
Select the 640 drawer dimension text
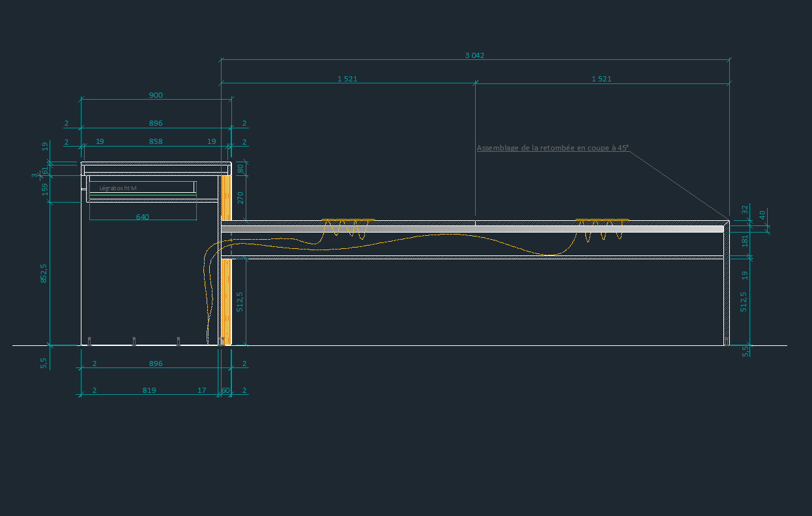(143, 217)
